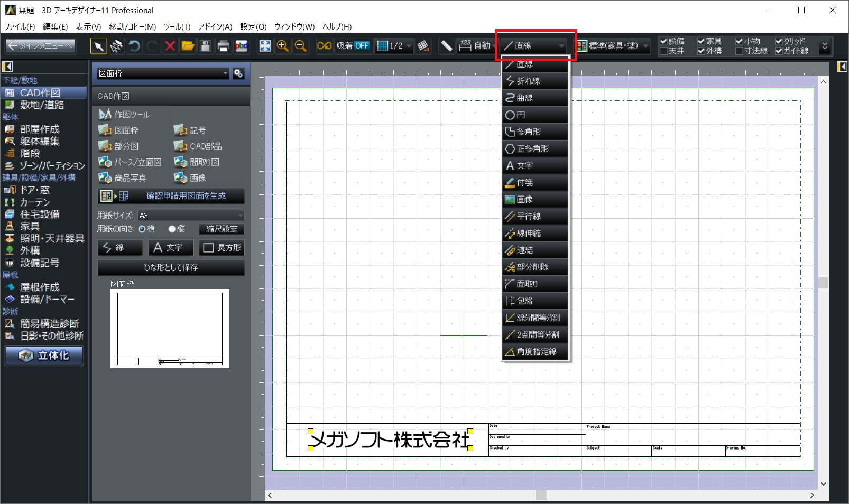Click the vertical scrollbar thumb on canvas
This screenshot has width=849, height=504.
click(x=823, y=283)
